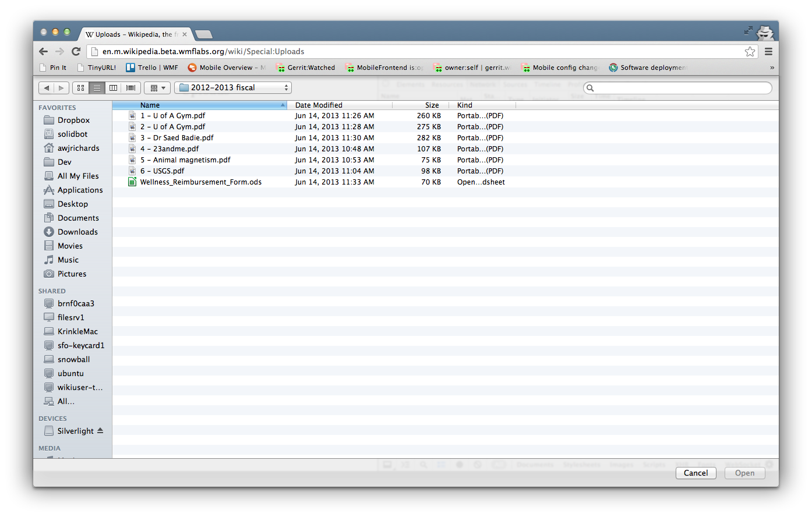Image resolution: width=812 pixels, height=517 pixels.
Task: Reload the Wikipedia Uploads page
Action: coord(76,51)
